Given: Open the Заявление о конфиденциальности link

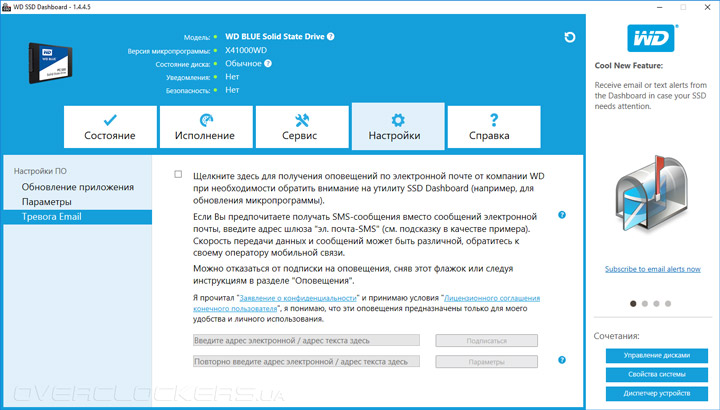Looking at the screenshot, I should (298, 298).
